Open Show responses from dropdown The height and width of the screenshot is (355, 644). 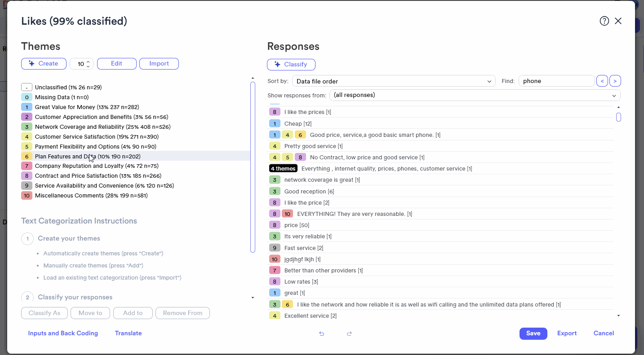[x=475, y=95]
